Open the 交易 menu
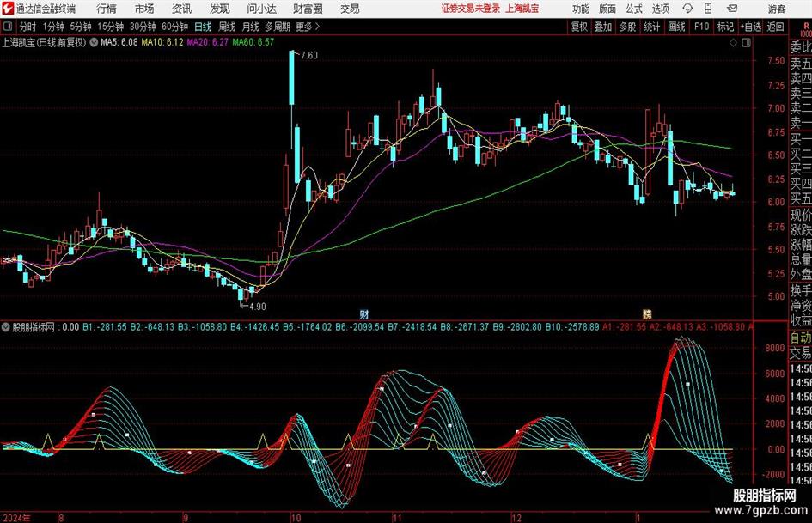Viewport: 812px width, 523px height. [350, 9]
